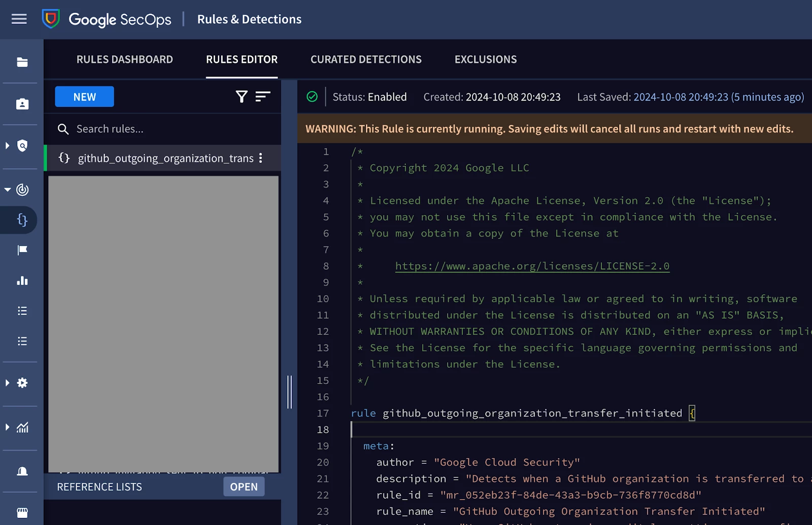
Task: Click the rule_name value on line 23
Action: (609, 511)
